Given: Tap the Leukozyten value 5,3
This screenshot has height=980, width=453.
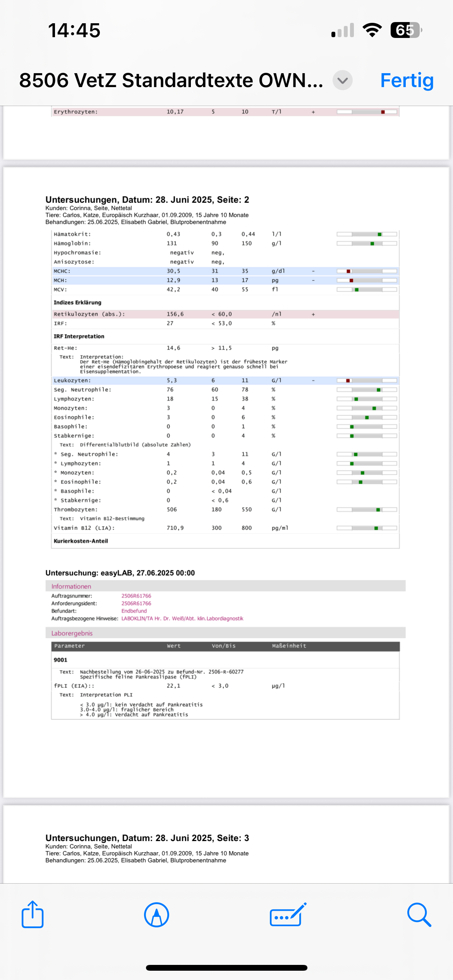Looking at the screenshot, I should coord(172,380).
